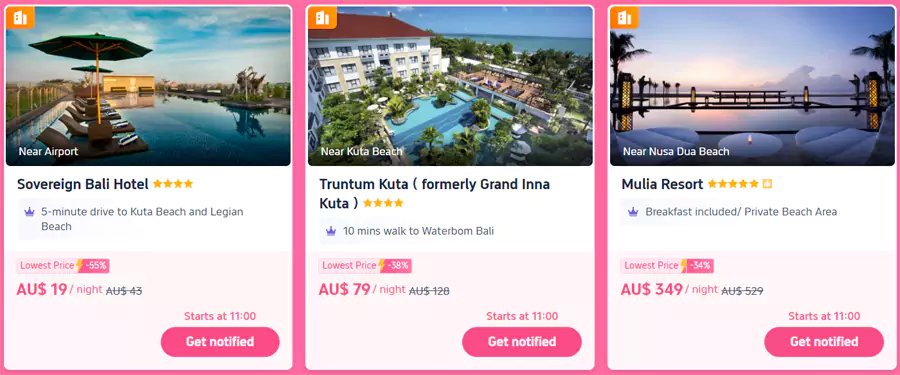Screen dimensions: 900x375
Task: Get notified for Sovereign Bali Hotel deal
Action: tap(220, 342)
